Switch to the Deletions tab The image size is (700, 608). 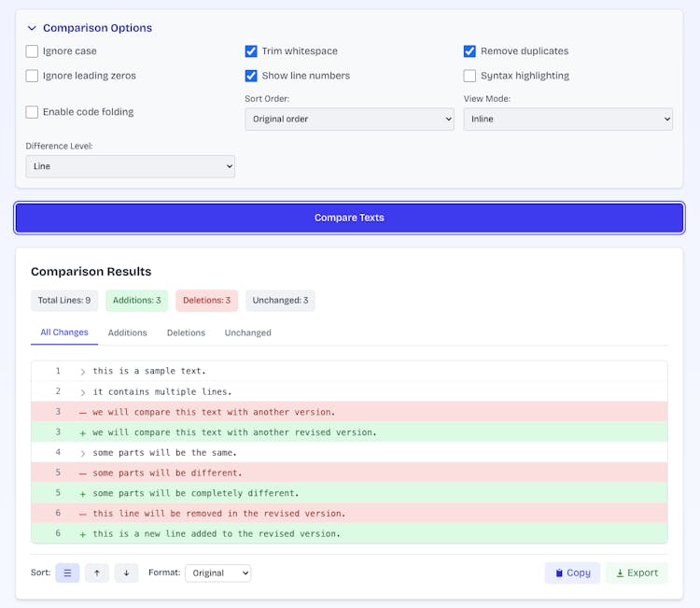point(186,333)
